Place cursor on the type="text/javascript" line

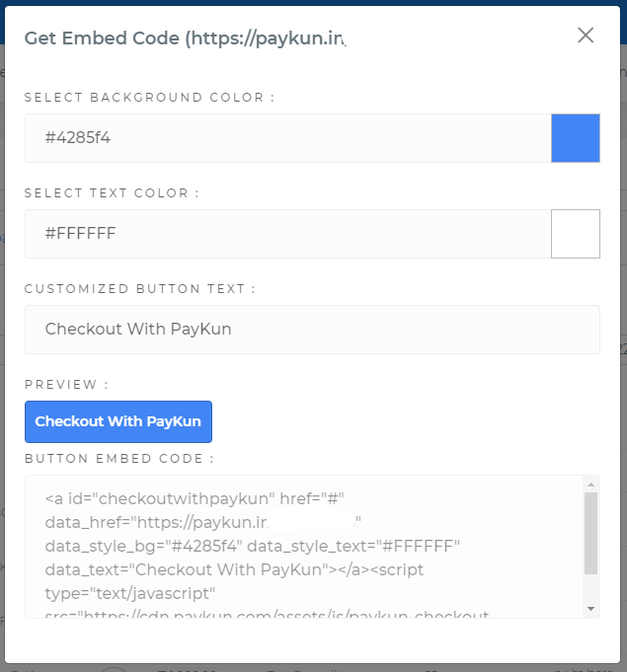130,594
